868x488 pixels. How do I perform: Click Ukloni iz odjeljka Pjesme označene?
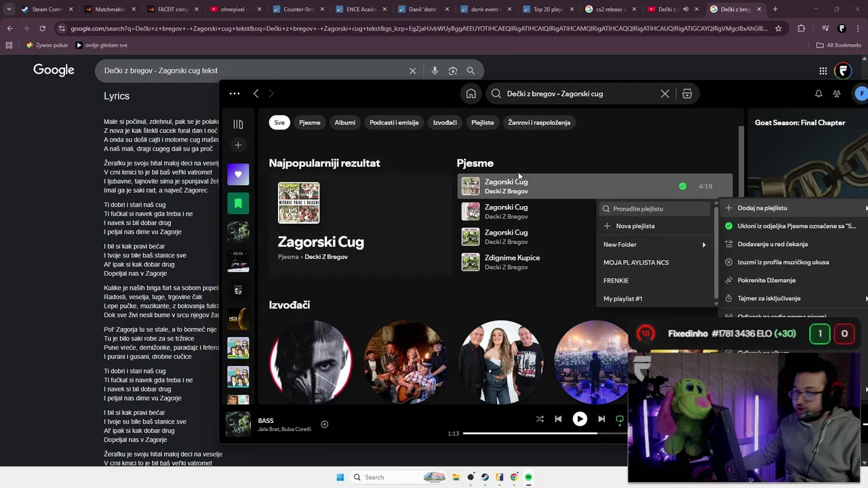[x=795, y=226]
